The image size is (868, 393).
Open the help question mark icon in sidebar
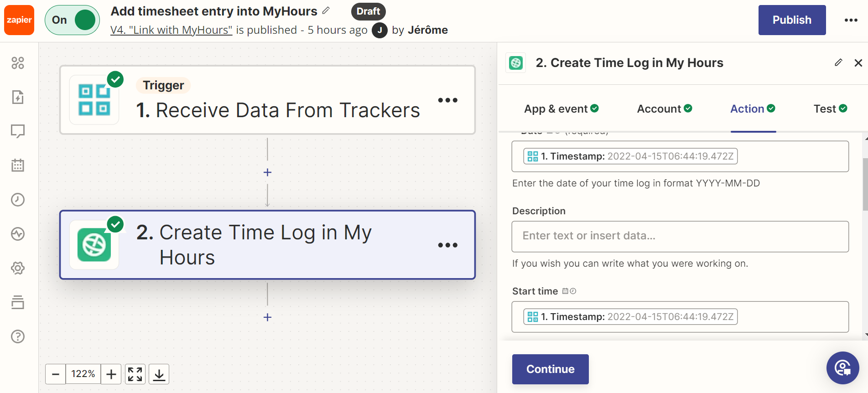coord(18,336)
